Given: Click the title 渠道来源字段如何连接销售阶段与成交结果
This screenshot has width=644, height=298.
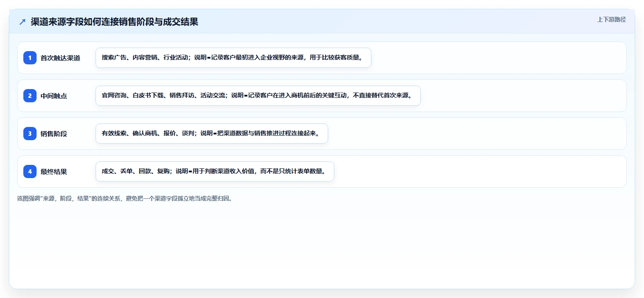Looking at the screenshot, I should pyautogui.click(x=115, y=22).
